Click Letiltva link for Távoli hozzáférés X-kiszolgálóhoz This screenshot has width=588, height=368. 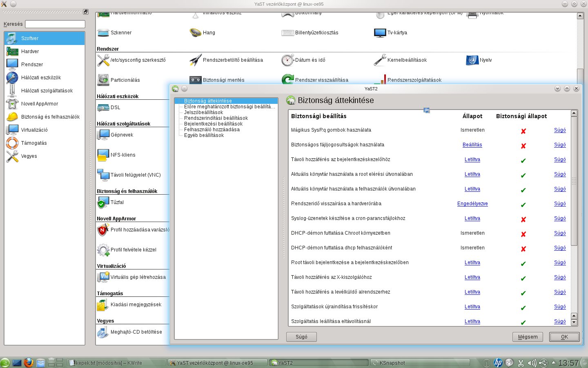tap(472, 277)
